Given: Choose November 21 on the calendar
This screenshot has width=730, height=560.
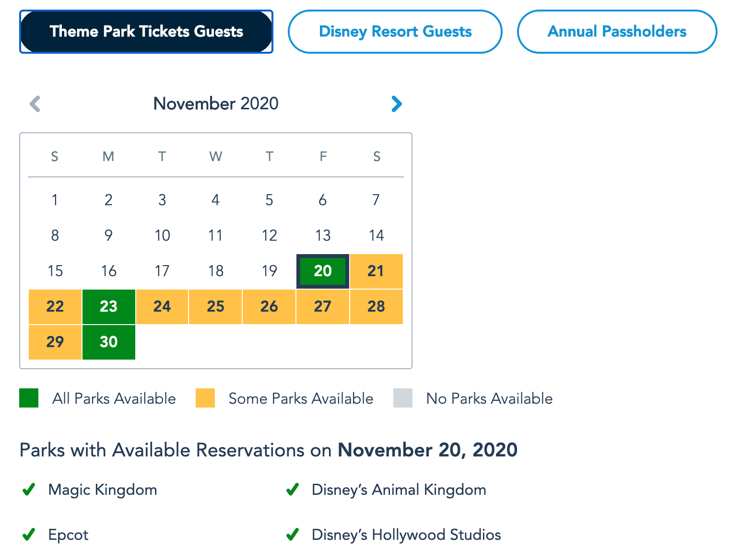Looking at the screenshot, I should click(376, 271).
